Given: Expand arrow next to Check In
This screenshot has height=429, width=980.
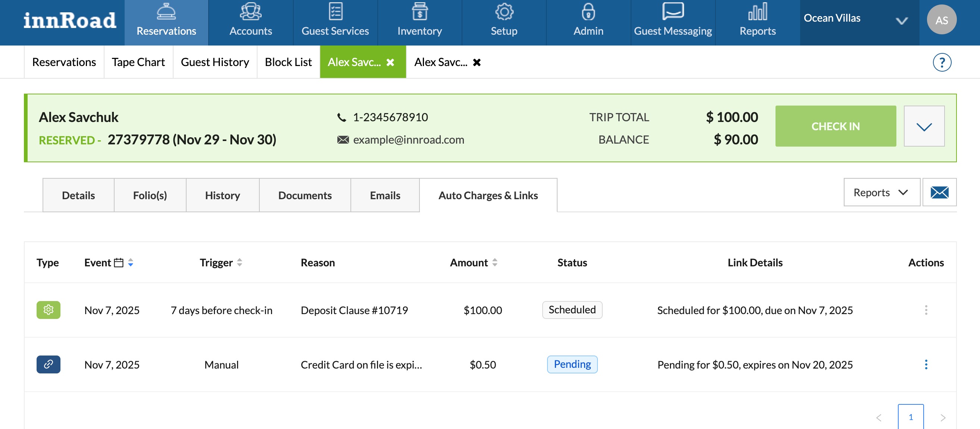Looking at the screenshot, I should pyautogui.click(x=924, y=126).
